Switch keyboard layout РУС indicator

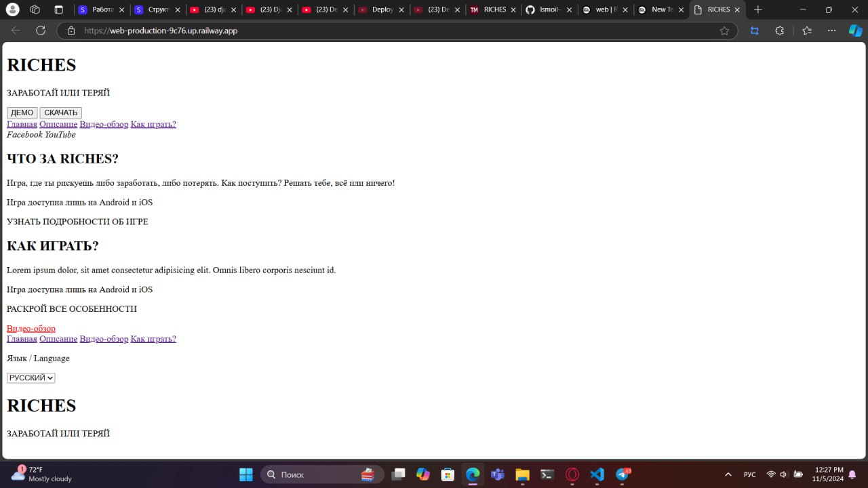click(750, 474)
